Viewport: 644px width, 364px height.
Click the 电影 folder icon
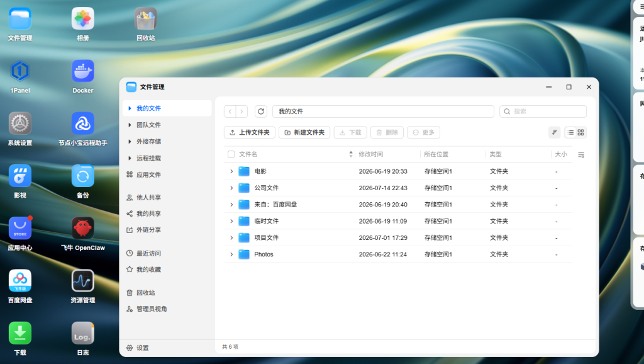click(x=244, y=171)
